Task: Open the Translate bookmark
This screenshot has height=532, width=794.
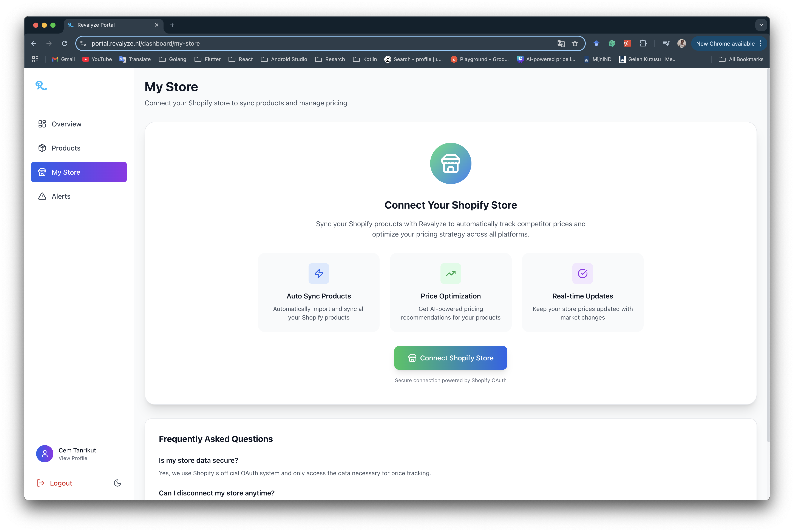Action: pos(135,59)
